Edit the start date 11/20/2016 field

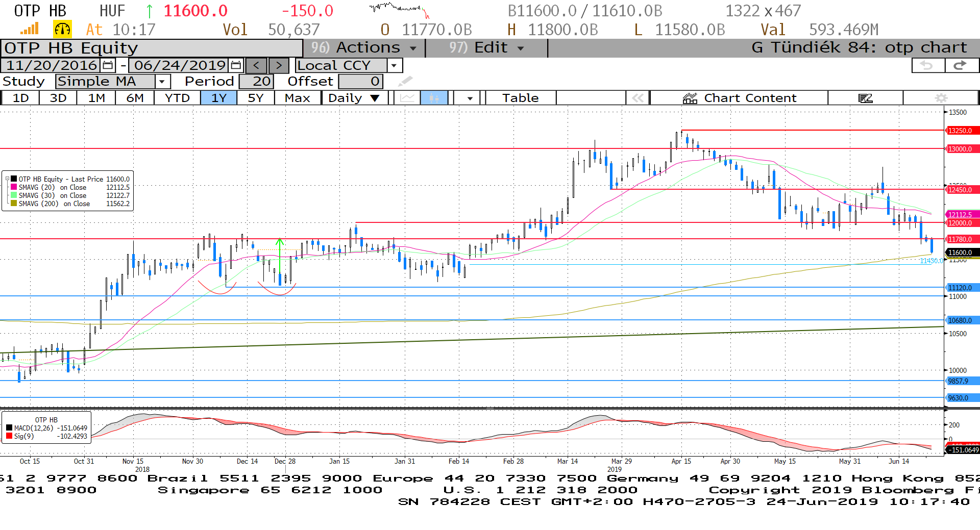click(x=52, y=65)
